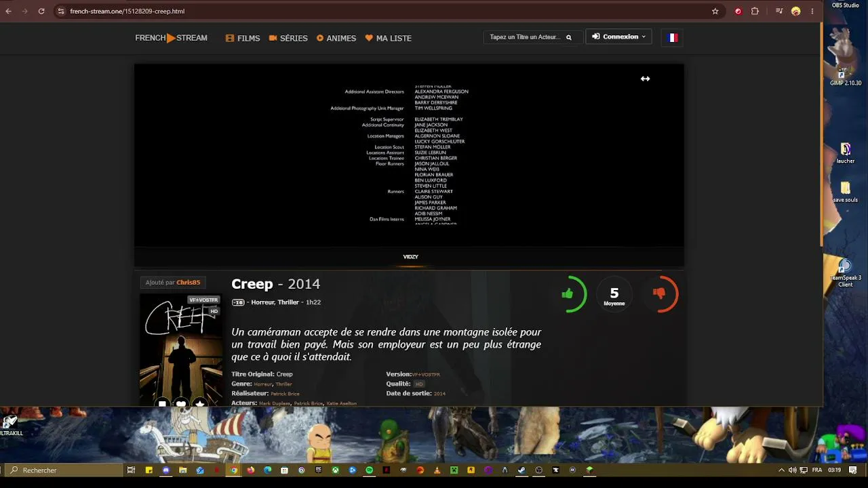868x488 pixels.
Task: View site information icon in address bar
Action: point(60,12)
